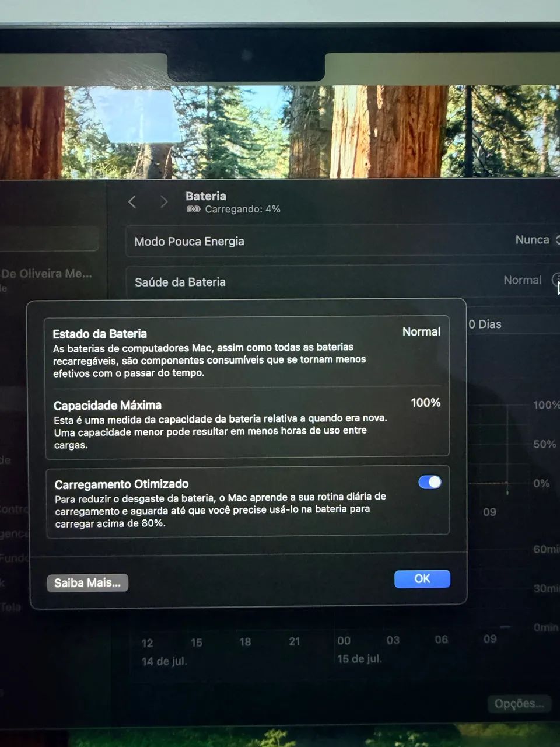Click the charging battery icon under Bateria

tap(194, 209)
